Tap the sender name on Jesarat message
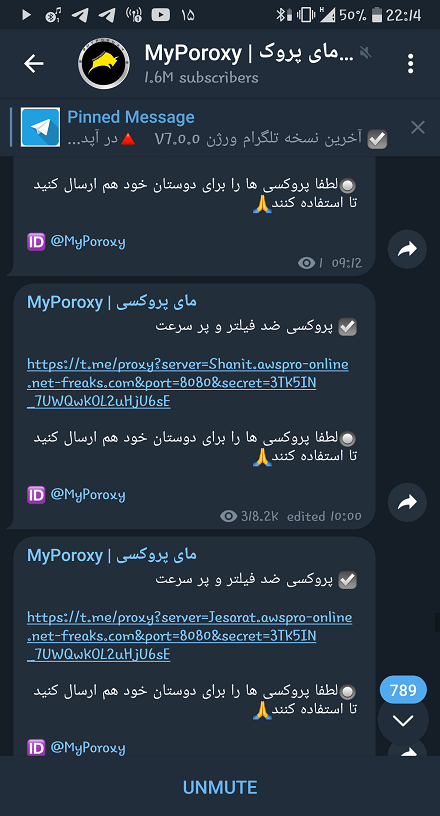440x816 pixels. pyautogui.click(x=112, y=555)
